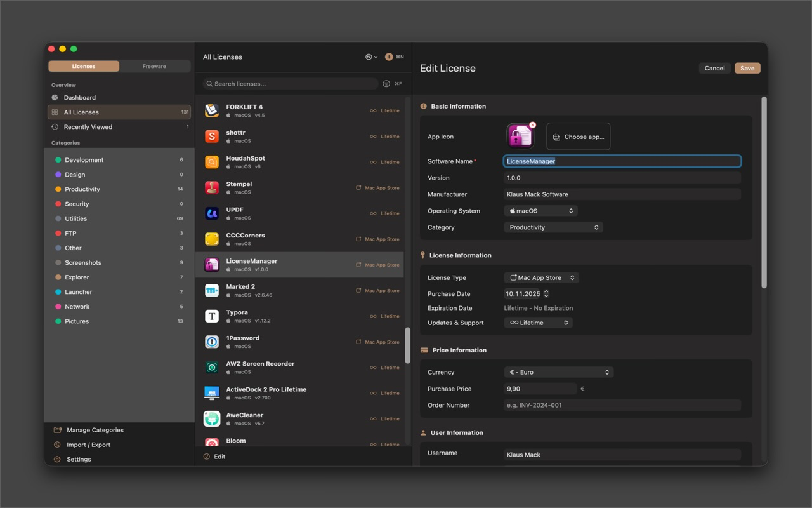Click the Marked 2 app icon
This screenshot has width=812, height=508.
pyautogui.click(x=212, y=290)
